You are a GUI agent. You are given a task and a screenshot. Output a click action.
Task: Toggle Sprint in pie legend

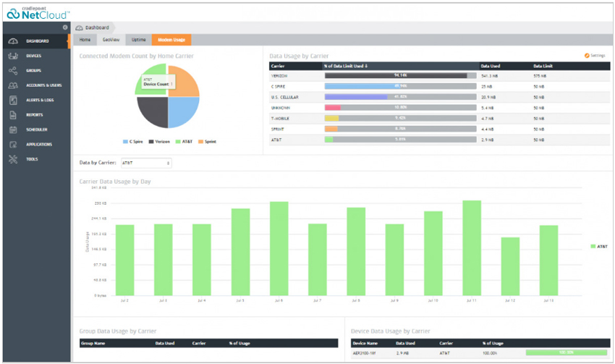207,142
